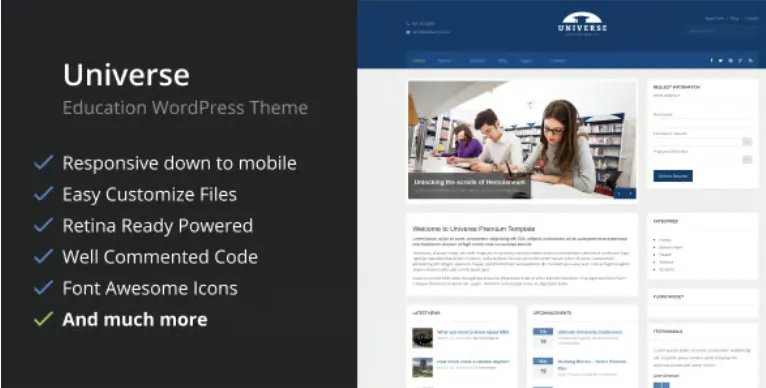This screenshot has height=388, width=766.
Task: Click the first latest news thumbnail
Action: 422,337
